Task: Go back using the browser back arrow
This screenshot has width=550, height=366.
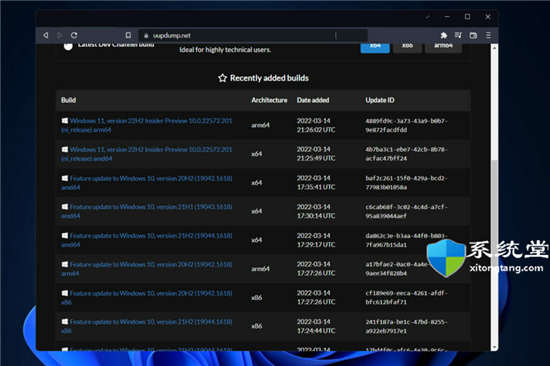Action: 46,35
